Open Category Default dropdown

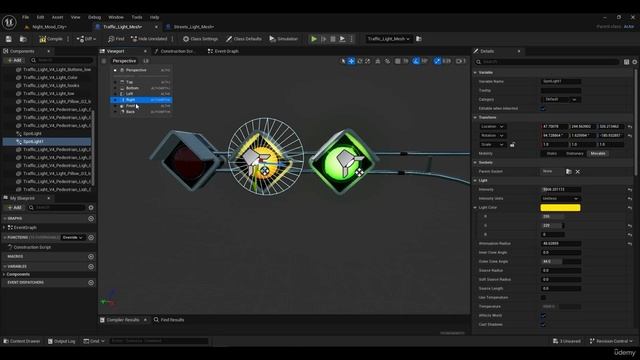[560, 100]
